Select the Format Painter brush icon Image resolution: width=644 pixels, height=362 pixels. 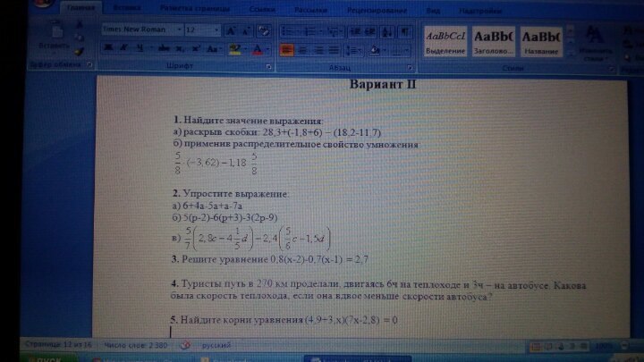80,51
